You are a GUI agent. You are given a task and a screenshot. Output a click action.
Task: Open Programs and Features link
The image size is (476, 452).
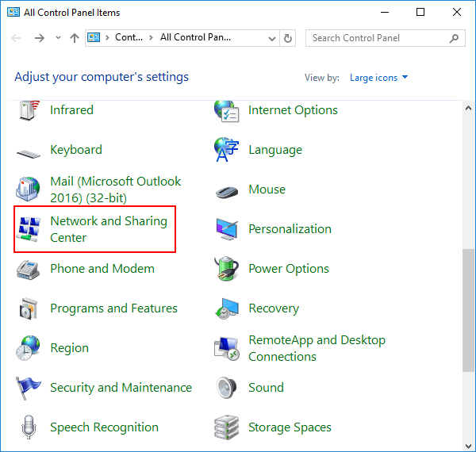(113, 308)
